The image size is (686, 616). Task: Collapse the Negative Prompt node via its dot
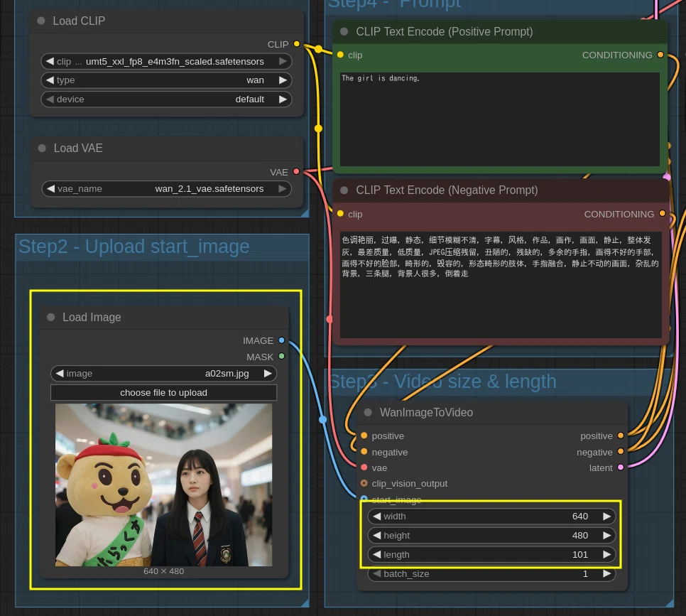coord(344,190)
